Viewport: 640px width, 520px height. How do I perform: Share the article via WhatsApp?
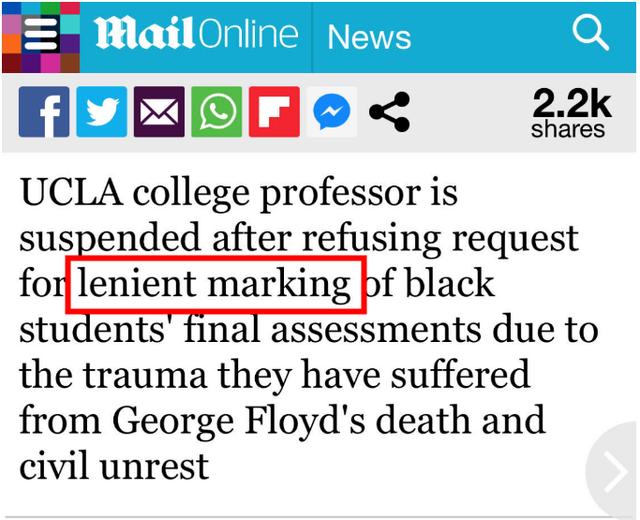217,112
